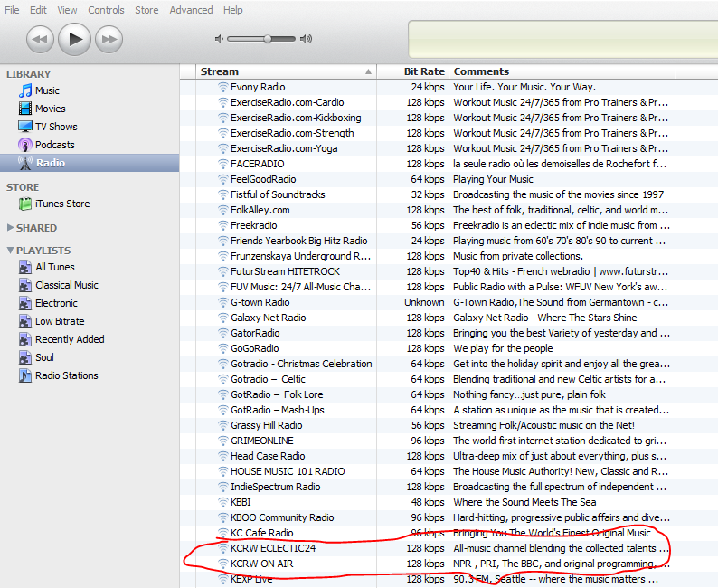Open the Low Bitrate playlist
Image resolution: width=718 pixels, height=588 pixels.
60,321
